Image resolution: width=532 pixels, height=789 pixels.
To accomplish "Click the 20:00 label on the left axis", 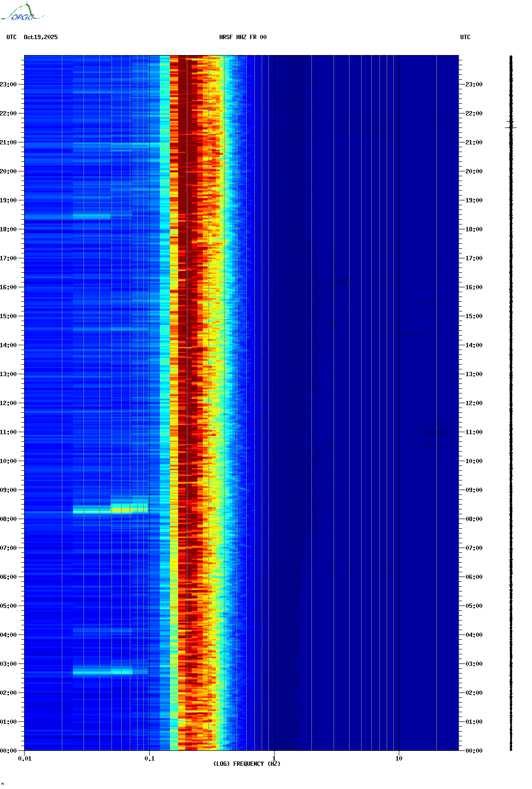I will click(x=8, y=171).
